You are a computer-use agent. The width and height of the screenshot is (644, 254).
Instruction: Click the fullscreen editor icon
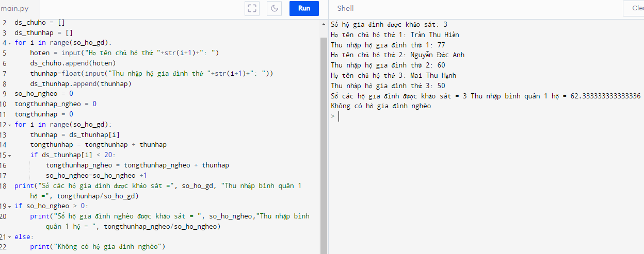click(x=252, y=8)
